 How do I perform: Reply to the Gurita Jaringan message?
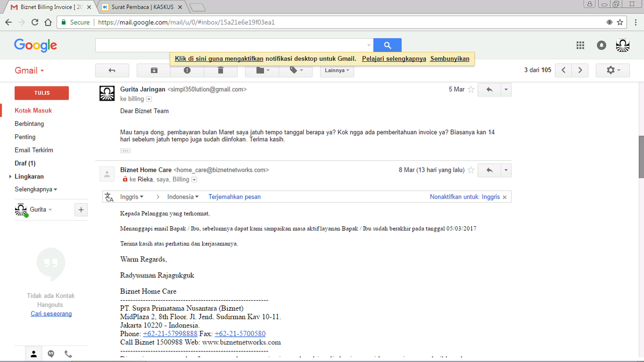click(489, 89)
